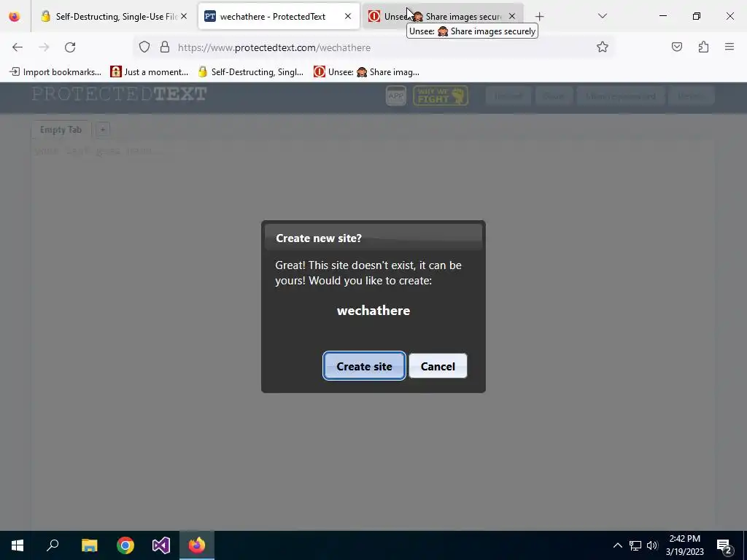747x560 pixels.
Task: Close the Unsee browser tab
Action: click(x=511, y=16)
